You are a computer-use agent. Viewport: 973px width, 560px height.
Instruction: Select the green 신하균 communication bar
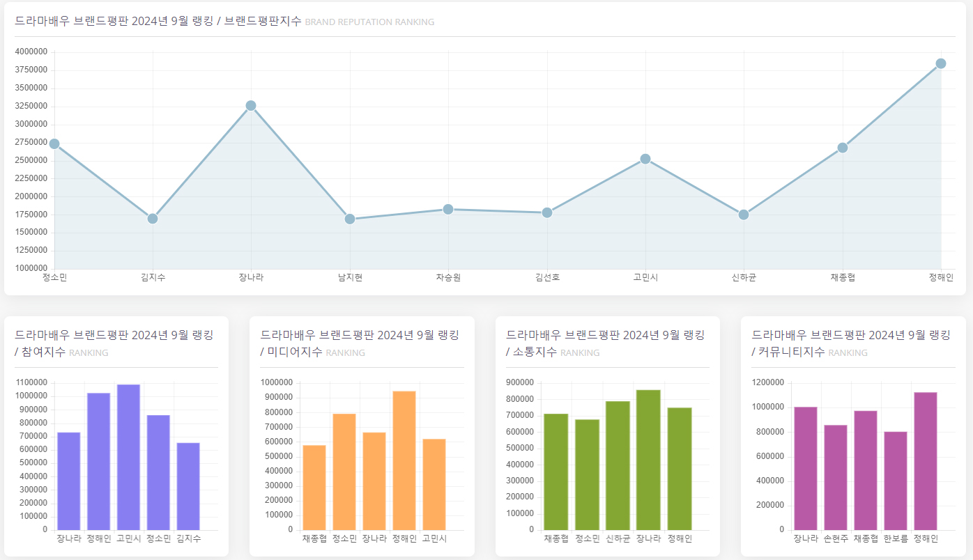[x=618, y=465]
